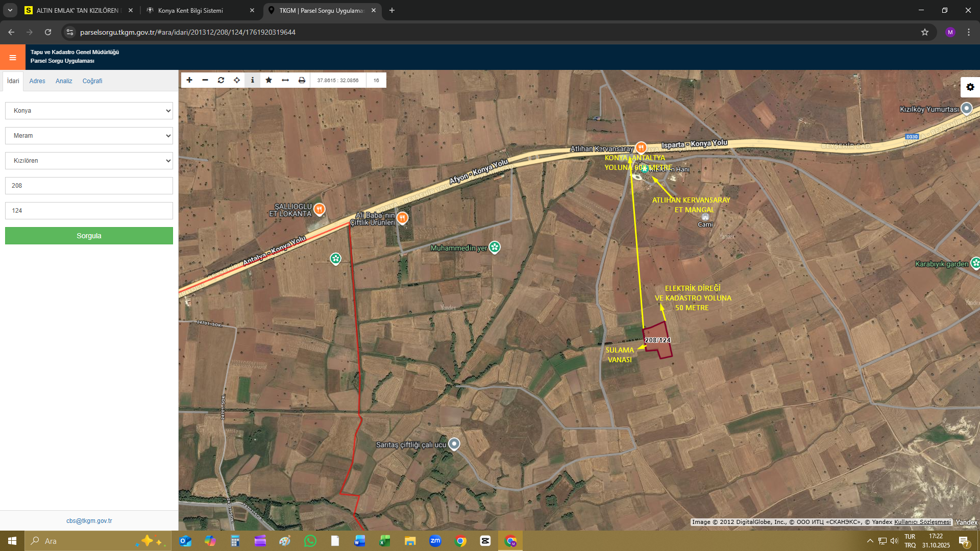
Task: Refresh the map with the rotate-arrows icon
Action: click(x=221, y=80)
